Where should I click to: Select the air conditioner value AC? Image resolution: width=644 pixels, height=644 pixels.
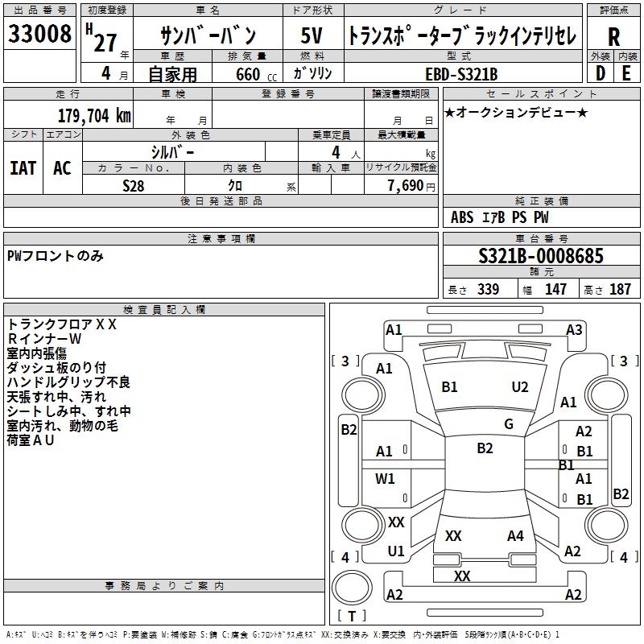point(63,168)
